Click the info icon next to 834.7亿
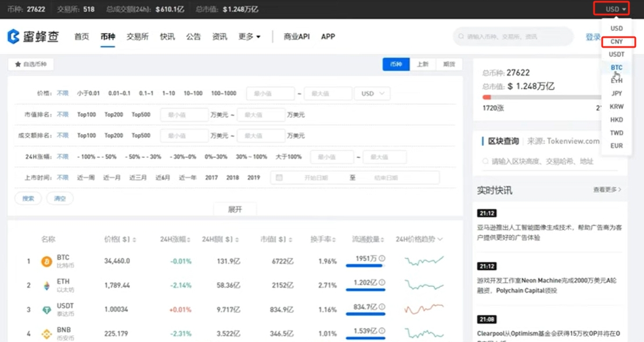 click(382, 307)
